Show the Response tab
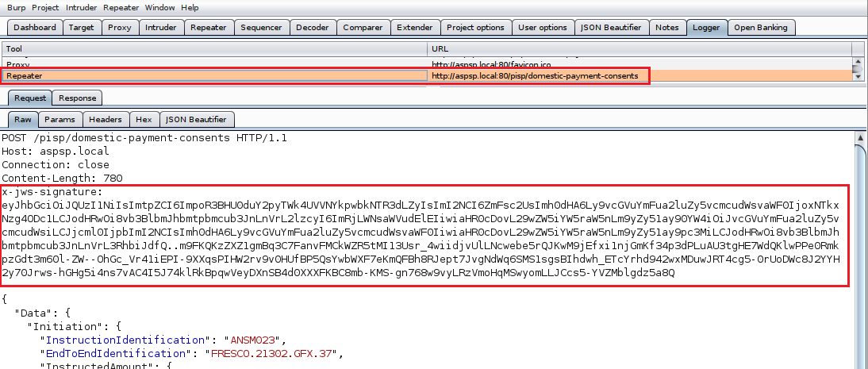 click(78, 98)
